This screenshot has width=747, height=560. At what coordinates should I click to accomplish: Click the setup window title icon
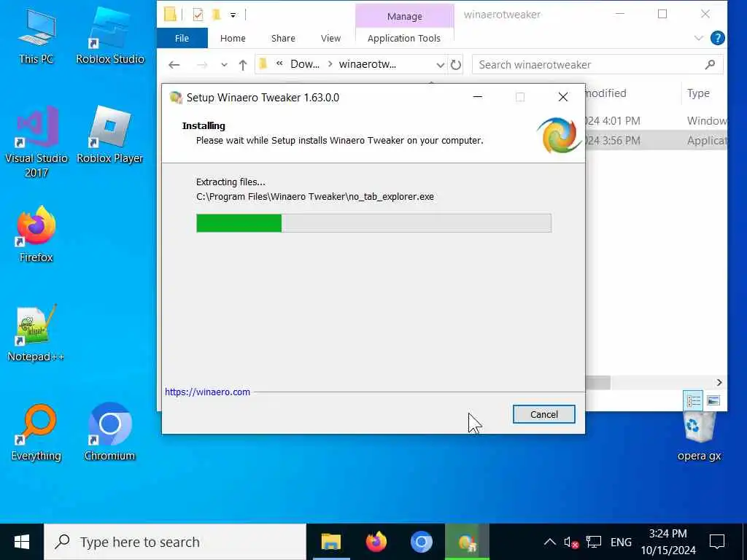pyautogui.click(x=176, y=97)
